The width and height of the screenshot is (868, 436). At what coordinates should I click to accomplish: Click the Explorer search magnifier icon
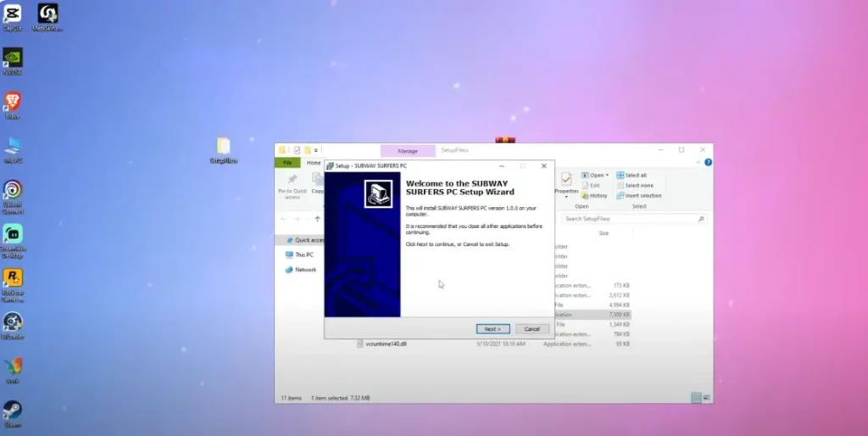click(x=701, y=219)
